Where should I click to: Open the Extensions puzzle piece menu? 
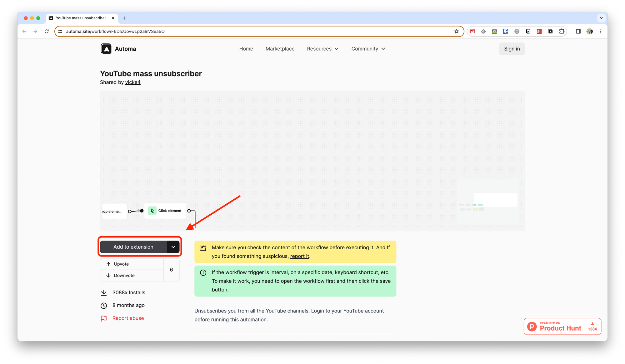tap(562, 31)
